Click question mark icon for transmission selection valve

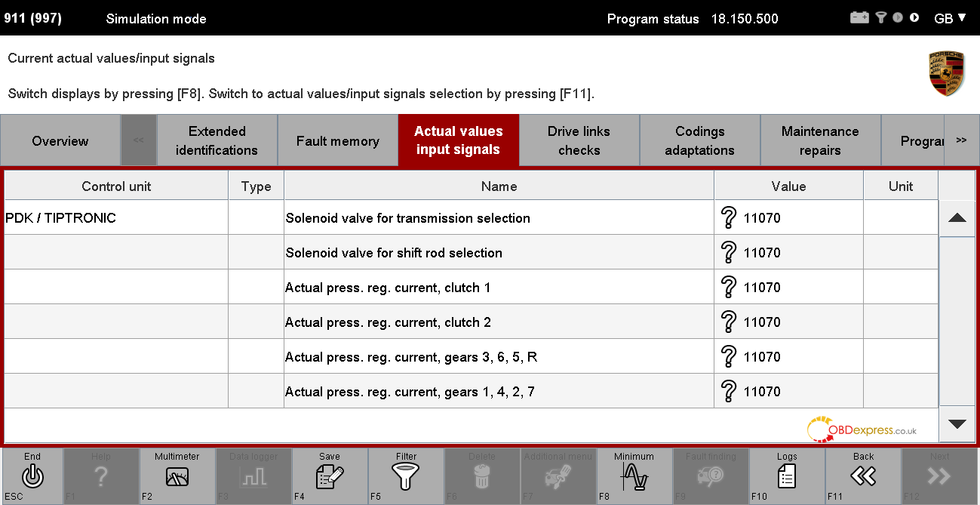tap(728, 217)
